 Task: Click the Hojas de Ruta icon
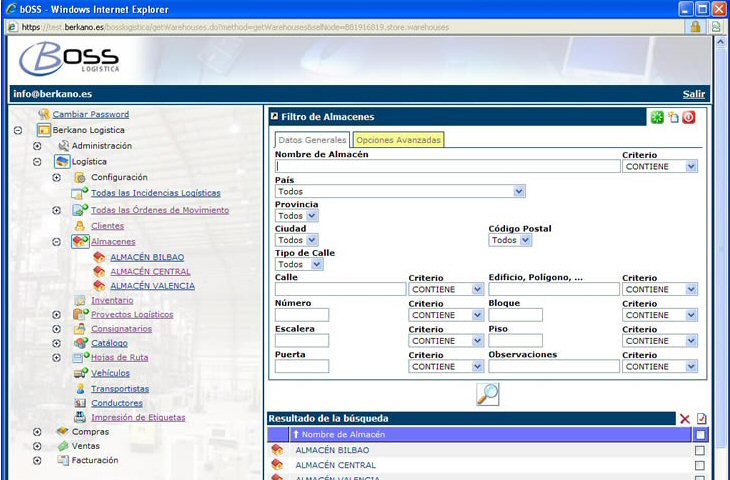81,358
